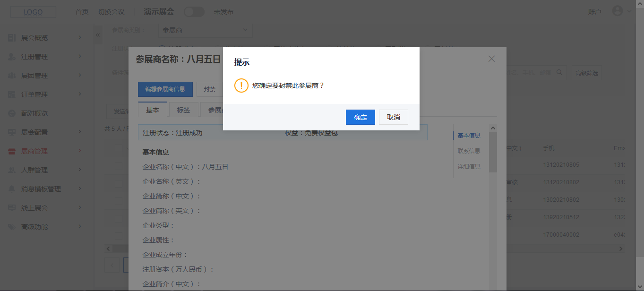Expand 订单管理 chevron arrow
The image size is (644, 291).
point(80,94)
